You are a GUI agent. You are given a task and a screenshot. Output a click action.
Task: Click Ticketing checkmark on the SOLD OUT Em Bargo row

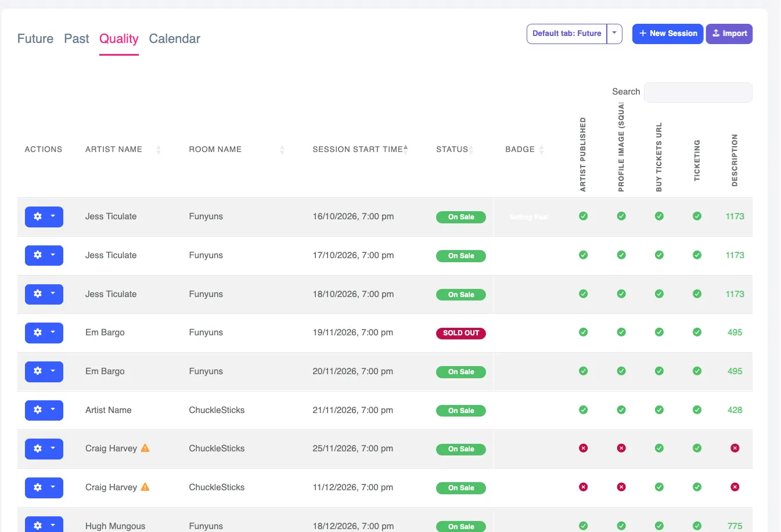(x=697, y=332)
